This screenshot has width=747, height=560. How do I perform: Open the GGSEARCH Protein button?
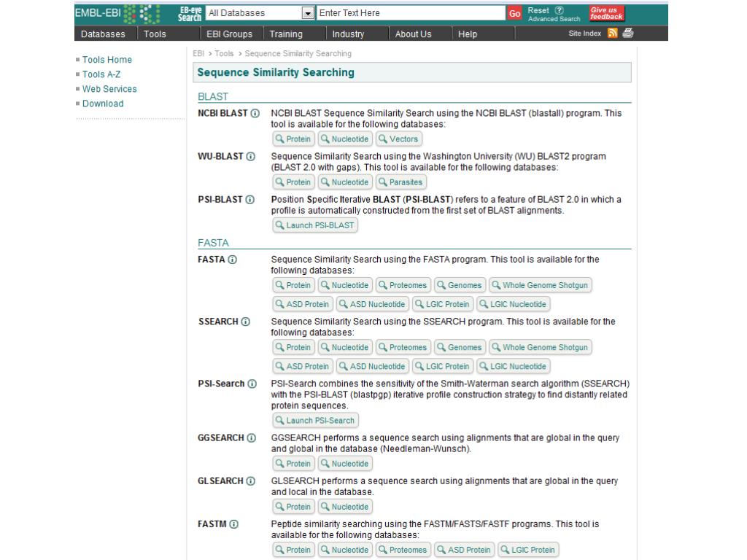[x=293, y=464]
